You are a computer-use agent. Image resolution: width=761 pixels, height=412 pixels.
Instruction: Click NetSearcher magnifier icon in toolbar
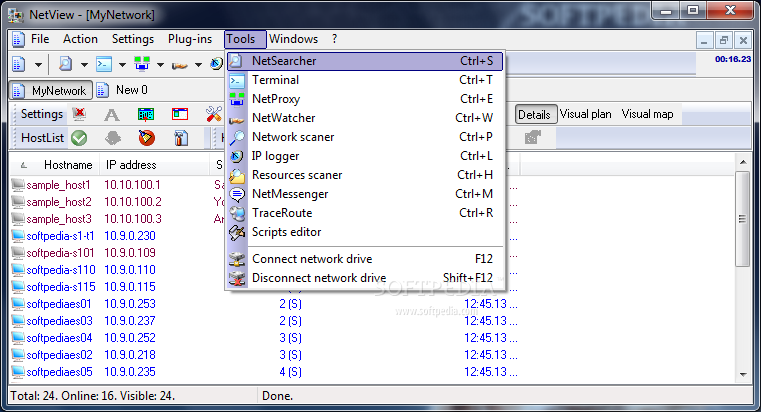coord(65,64)
